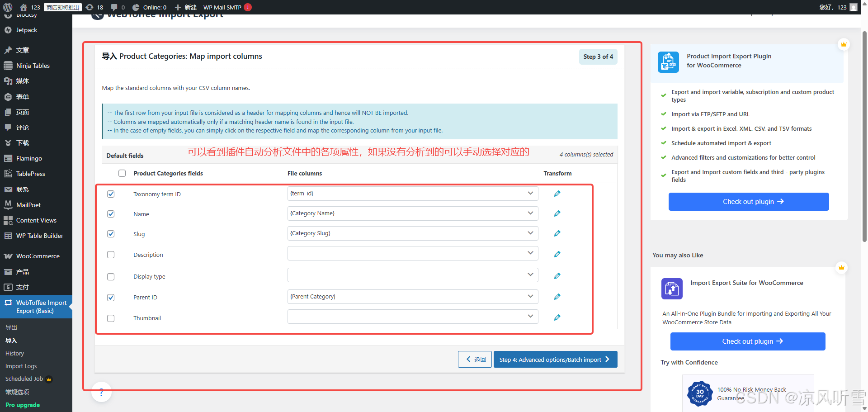This screenshot has height=412, width=868.
Task: Click the 导出 submenu link
Action: pyautogui.click(x=11, y=327)
